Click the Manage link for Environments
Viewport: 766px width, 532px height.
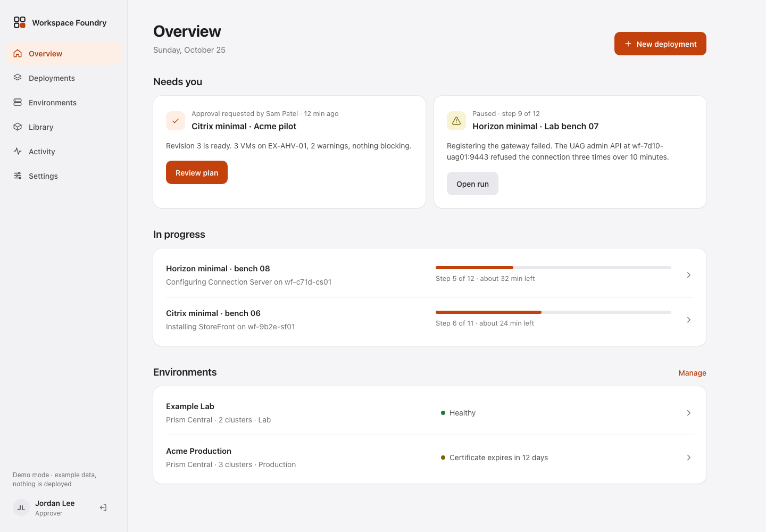click(x=692, y=373)
